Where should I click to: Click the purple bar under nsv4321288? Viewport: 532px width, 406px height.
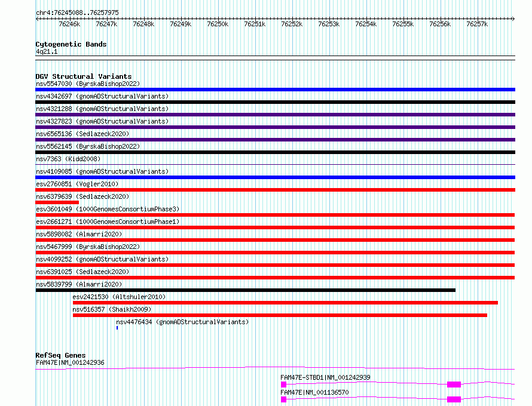tap(275, 115)
